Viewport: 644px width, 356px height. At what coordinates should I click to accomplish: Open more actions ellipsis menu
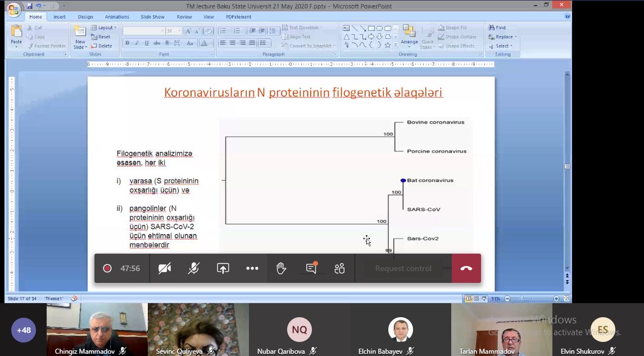[252, 268]
